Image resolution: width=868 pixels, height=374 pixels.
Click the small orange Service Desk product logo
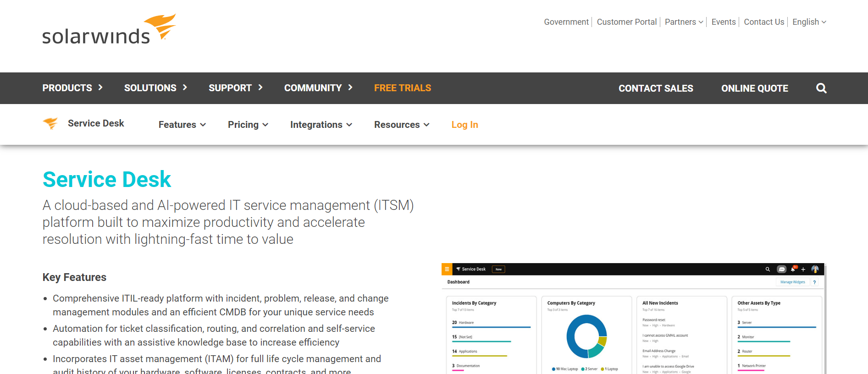(x=50, y=123)
